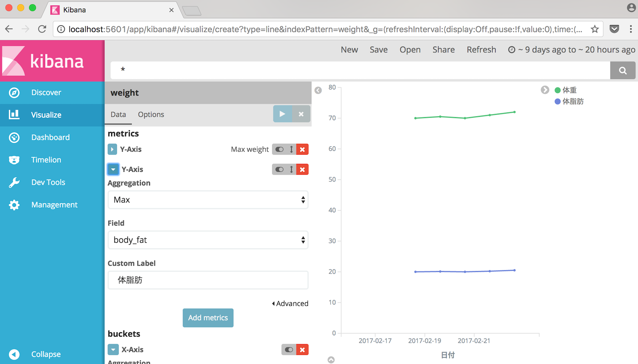Open the Share menu
Viewport: 638px width, 364px height.
click(x=443, y=49)
